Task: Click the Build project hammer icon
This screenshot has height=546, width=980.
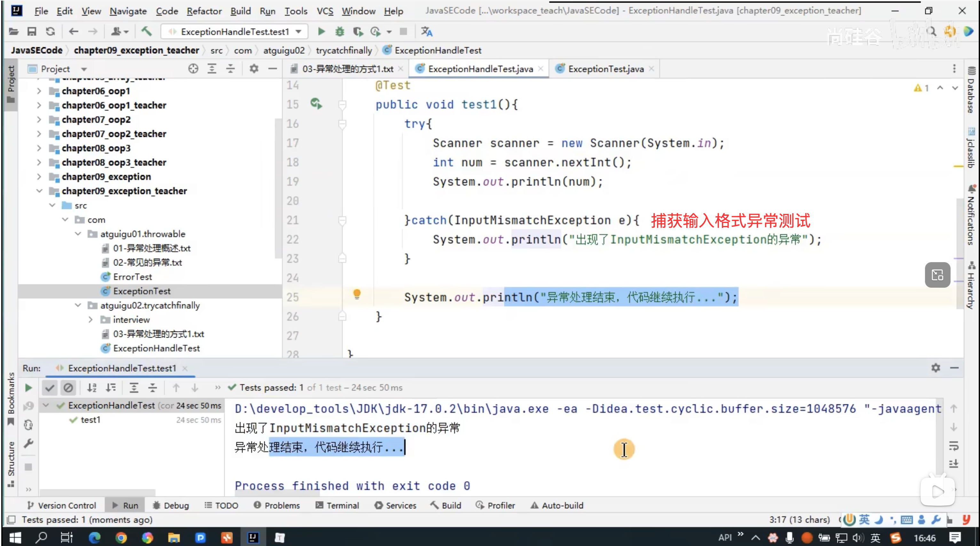Action: (x=146, y=32)
